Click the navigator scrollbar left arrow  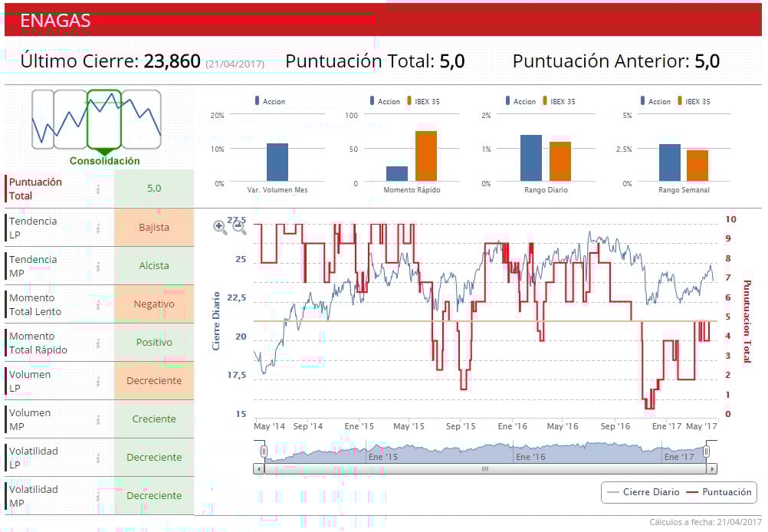tap(258, 469)
